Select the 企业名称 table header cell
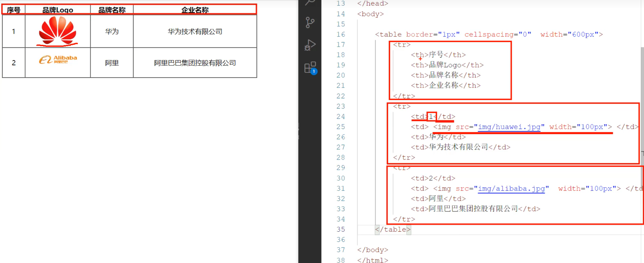 pyautogui.click(x=195, y=10)
